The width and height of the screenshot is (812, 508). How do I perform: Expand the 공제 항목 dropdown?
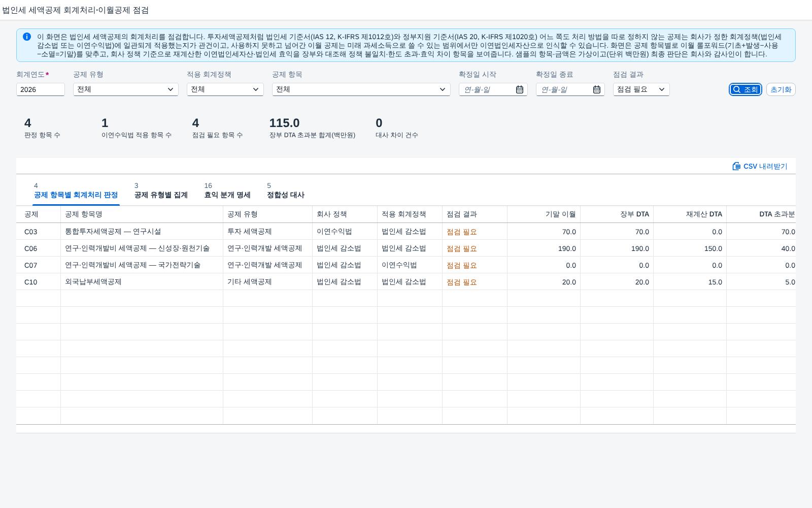click(361, 89)
